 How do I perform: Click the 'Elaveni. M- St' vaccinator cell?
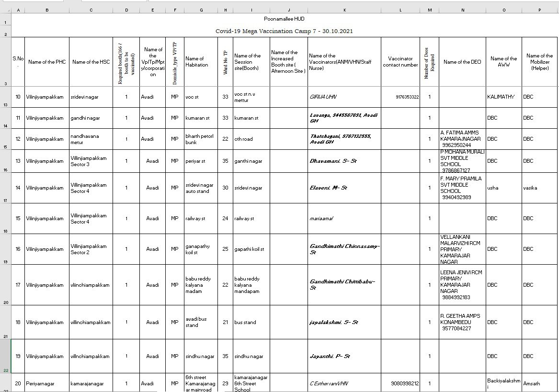tap(344, 188)
